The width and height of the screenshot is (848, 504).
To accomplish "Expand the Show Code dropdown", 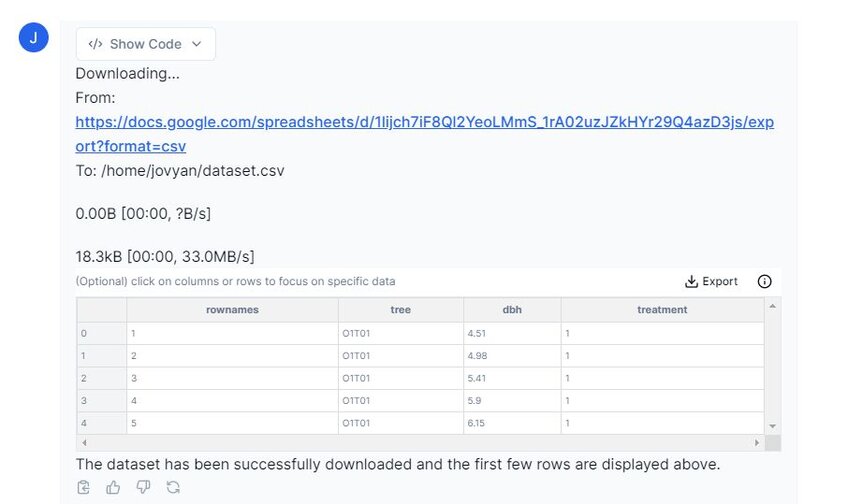I will click(x=145, y=44).
